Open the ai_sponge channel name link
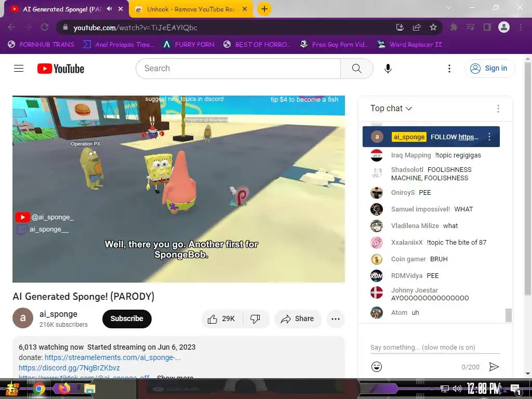 click(x=58, y=314)
